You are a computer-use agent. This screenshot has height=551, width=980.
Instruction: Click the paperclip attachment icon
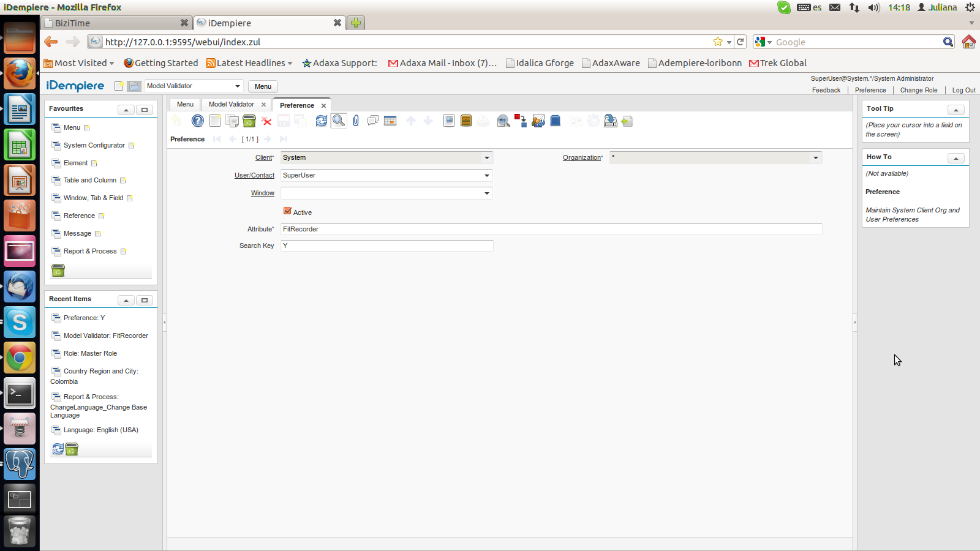click(x=355, y=121)
